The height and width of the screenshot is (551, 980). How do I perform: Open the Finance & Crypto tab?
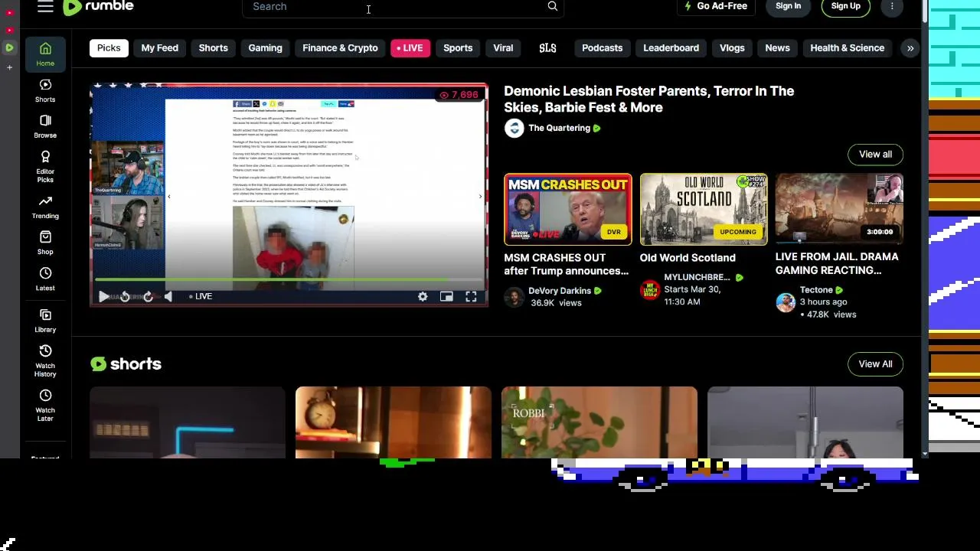pos(340,48)
